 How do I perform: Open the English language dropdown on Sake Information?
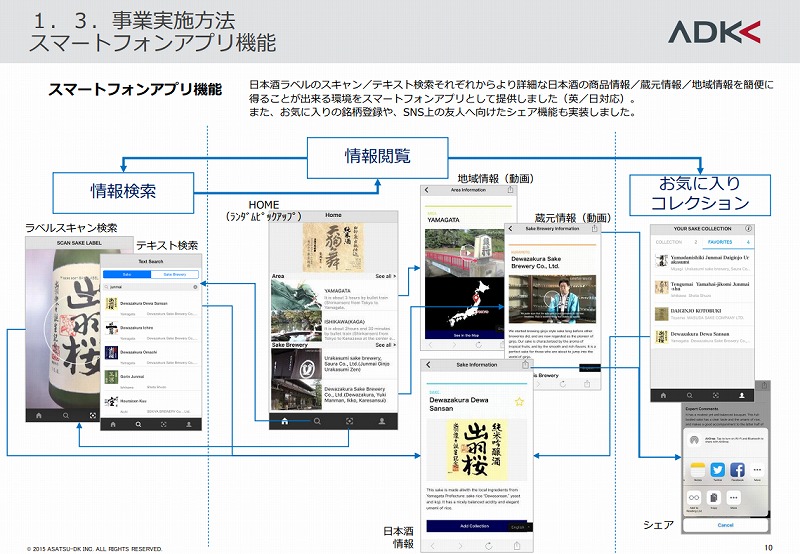click(x=517, y=526)
